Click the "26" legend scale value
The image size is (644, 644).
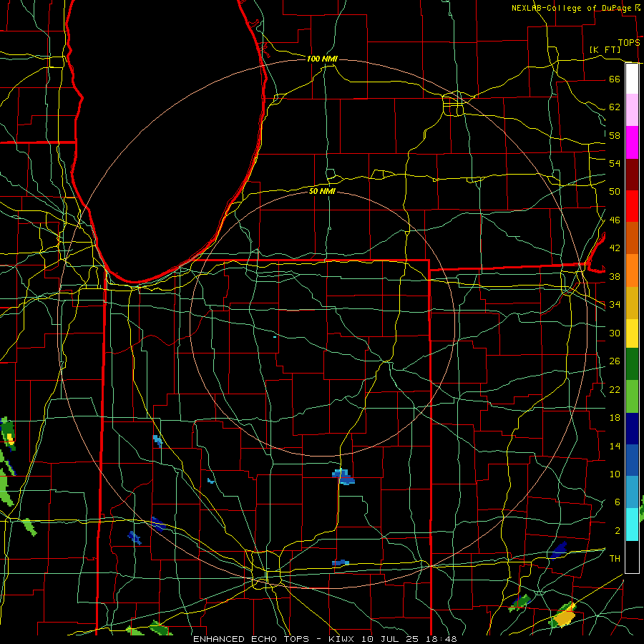click(615, 361)
